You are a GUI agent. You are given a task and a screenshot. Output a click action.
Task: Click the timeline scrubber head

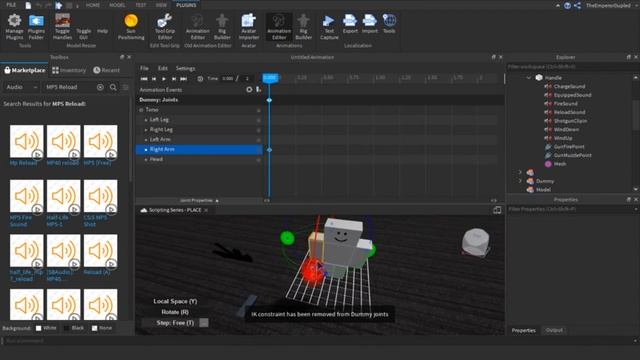(x=270, y=78)
